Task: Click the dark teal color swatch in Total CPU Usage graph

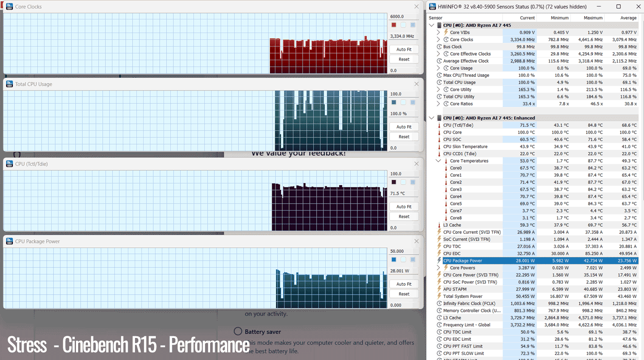Action: click(x=394, y=102)
